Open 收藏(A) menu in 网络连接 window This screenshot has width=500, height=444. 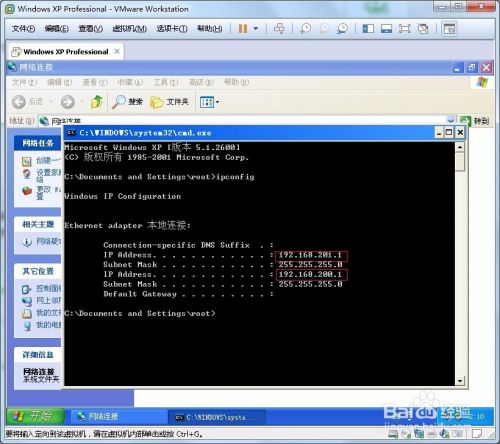130,82
